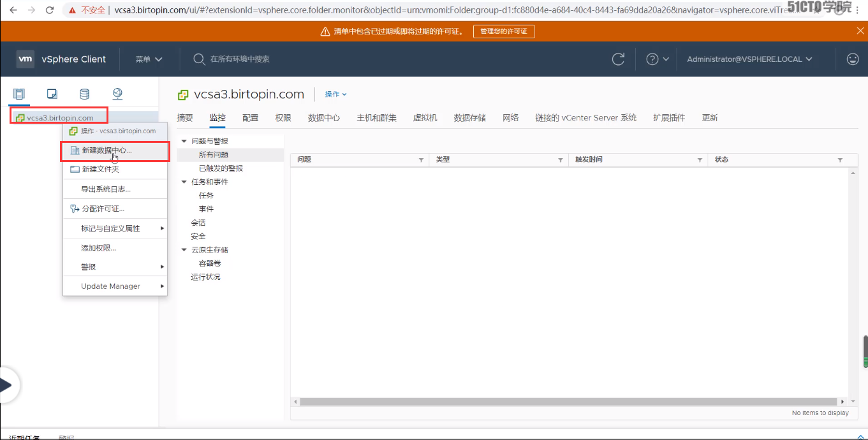868x440 pixels.
Task: Switch to the 监控 tab
Action: tap(217, 118)
